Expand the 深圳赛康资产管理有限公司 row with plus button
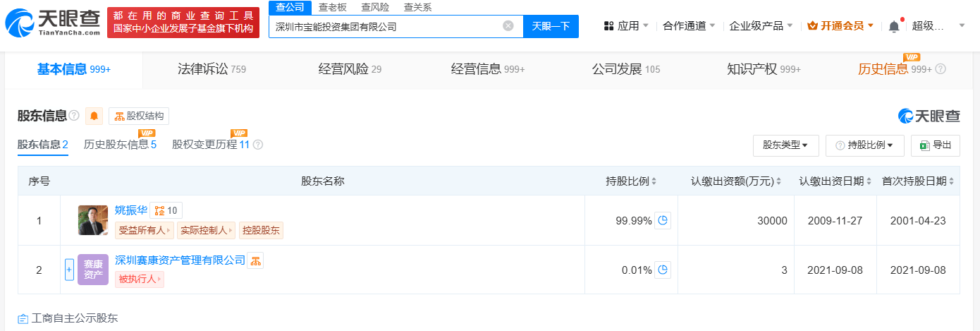 tap(69, 270)
